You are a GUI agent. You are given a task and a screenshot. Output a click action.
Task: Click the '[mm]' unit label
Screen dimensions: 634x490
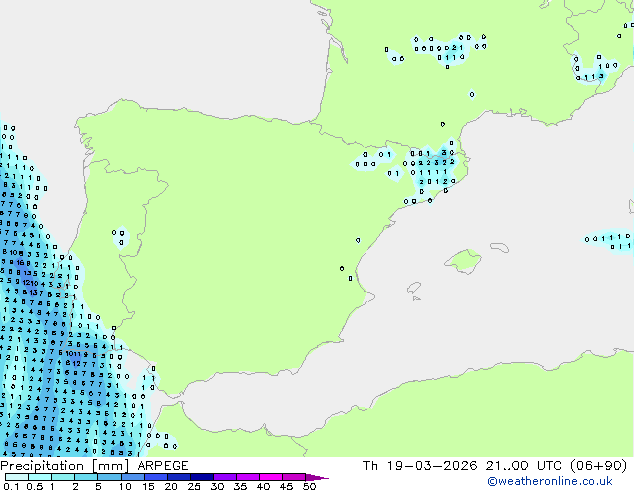(x=111, y=466)
